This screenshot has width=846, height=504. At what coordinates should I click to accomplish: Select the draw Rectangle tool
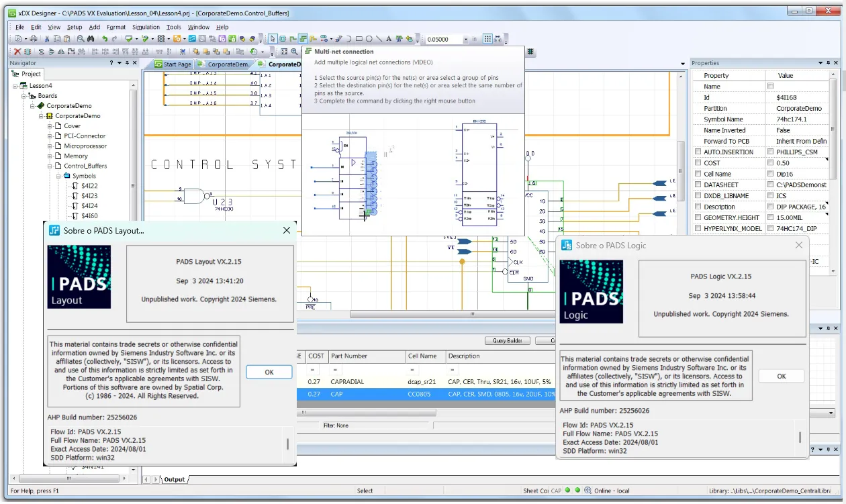359,39
